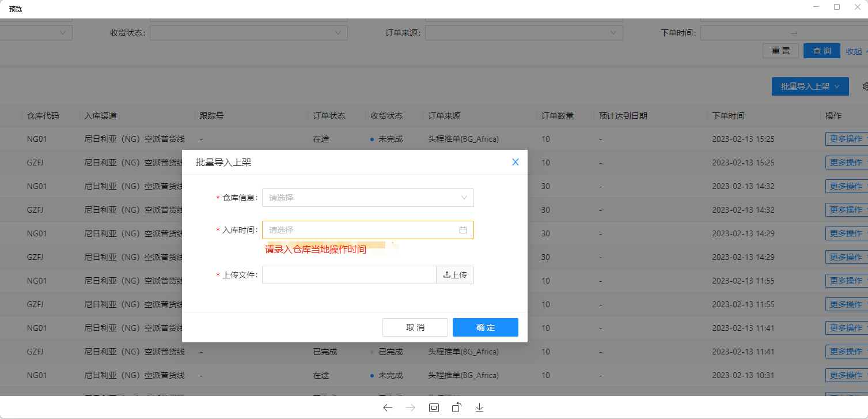
Task: Click the 下单时间 date range field
Action: (x=784, y=33)
